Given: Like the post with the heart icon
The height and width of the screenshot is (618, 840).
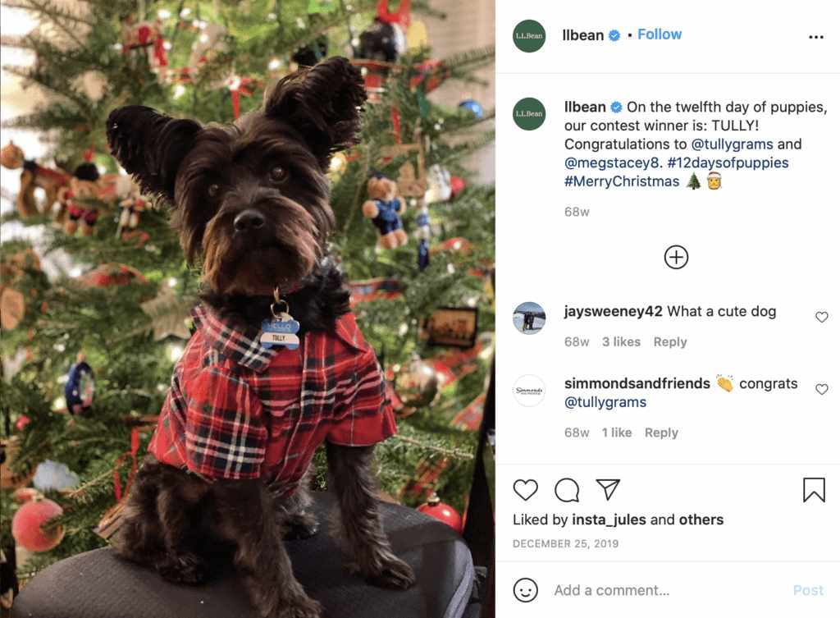Looking at the screenshot, I should pyautogui.click(x=525, y=490).
